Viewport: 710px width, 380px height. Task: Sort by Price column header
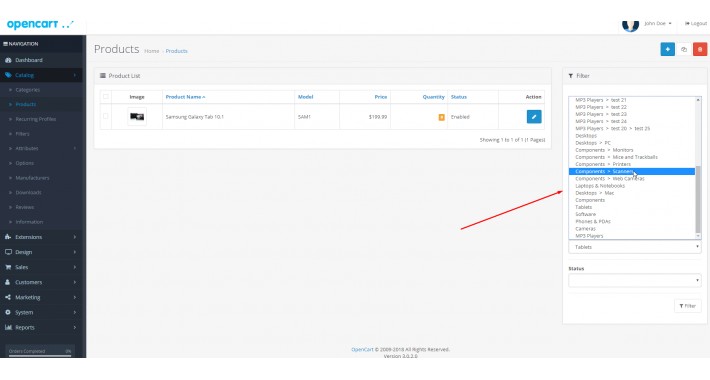(380, 96)
